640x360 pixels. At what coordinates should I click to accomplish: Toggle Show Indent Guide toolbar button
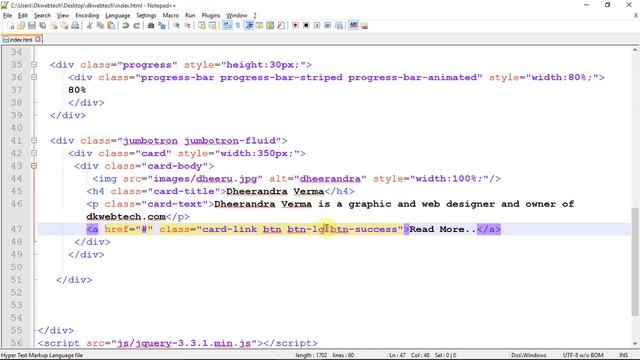pos(249,26)
